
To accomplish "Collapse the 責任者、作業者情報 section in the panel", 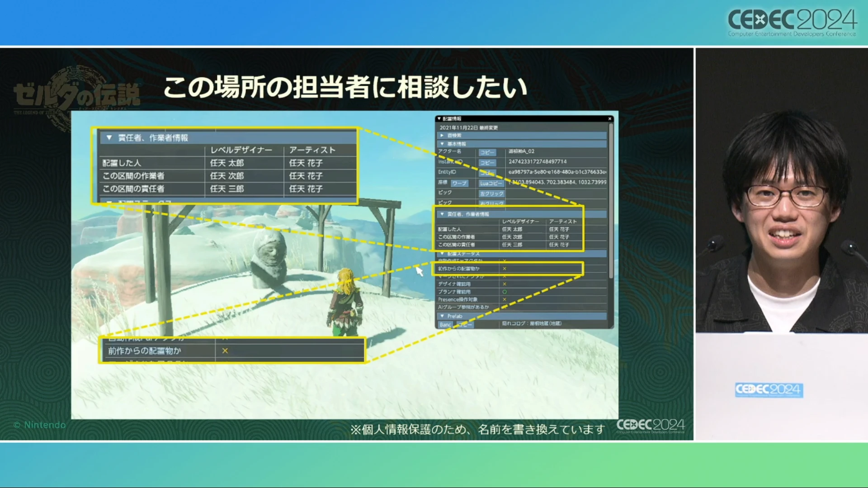I will 442,214.
